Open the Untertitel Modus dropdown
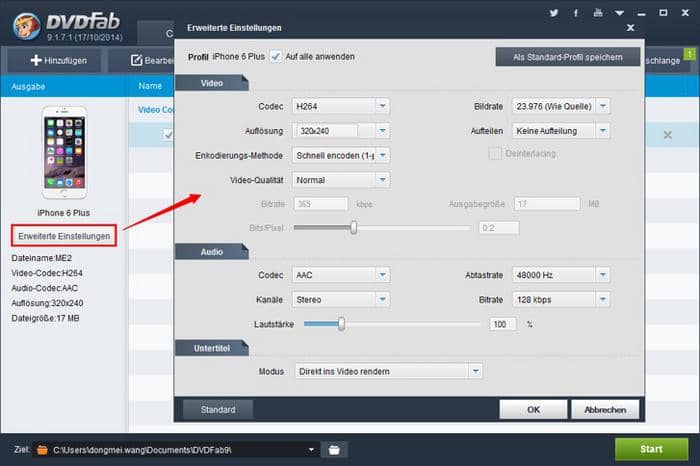The width and height of the screenshot is (700, 466). point(388,371)
